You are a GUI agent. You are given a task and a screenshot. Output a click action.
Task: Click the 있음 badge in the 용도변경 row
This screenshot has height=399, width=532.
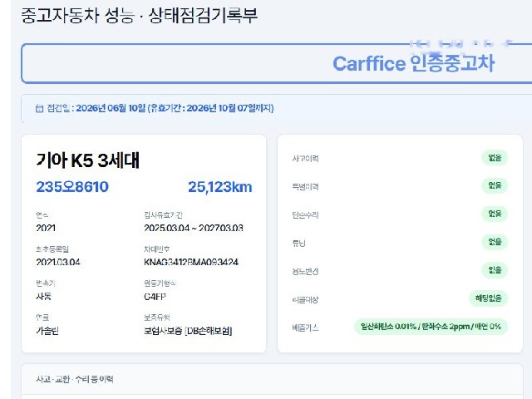tap(495, 270)
